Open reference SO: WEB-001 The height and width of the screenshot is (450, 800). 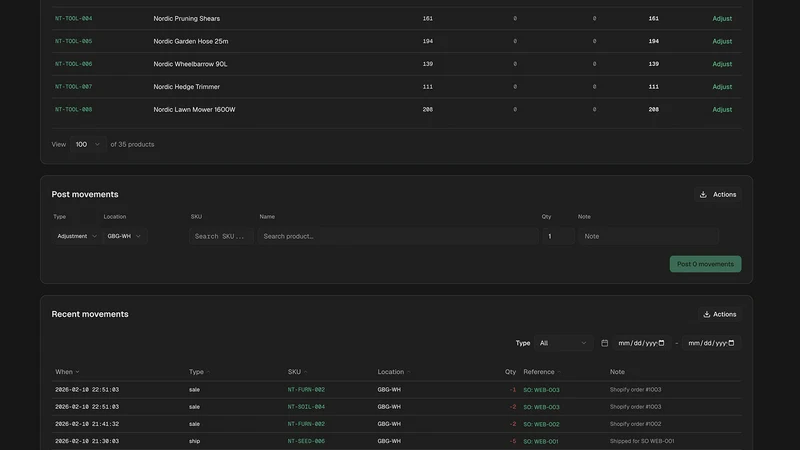(541, 441)
